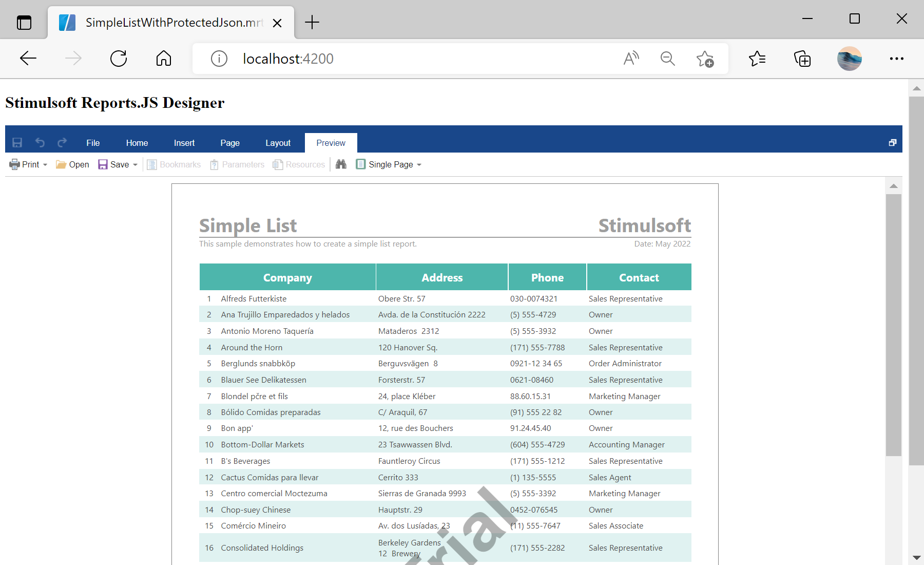Click the preview scrollbar up arrow
924x565 pixels.
tap(894, 186)
